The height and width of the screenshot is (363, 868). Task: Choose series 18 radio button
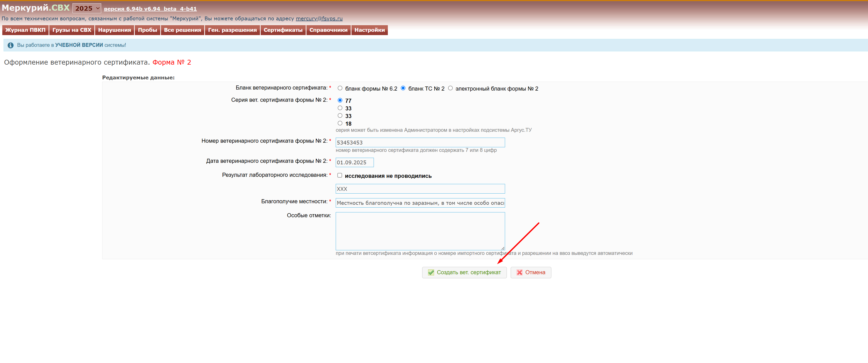click(x=340, y=123)
